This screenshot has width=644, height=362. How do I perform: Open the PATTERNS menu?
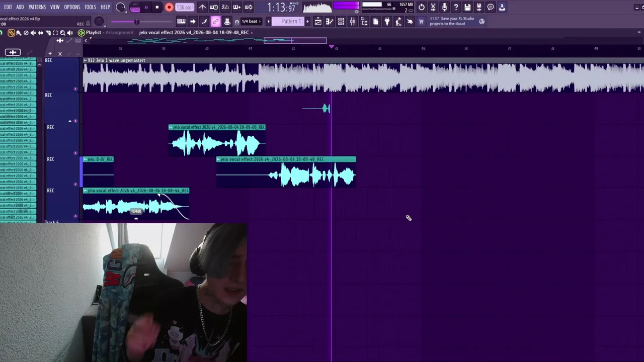tap(37, 7)
